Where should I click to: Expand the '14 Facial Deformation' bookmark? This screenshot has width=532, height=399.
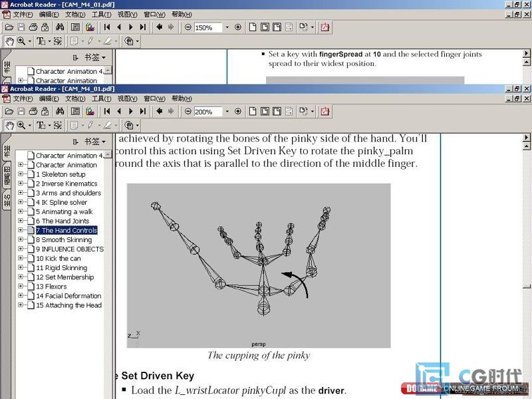click(x=21, y=295)
